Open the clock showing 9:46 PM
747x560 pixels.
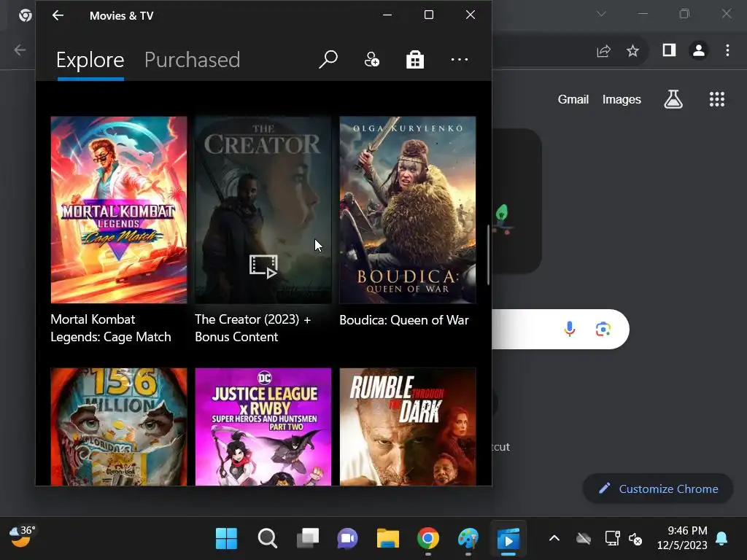pos(682,538)
